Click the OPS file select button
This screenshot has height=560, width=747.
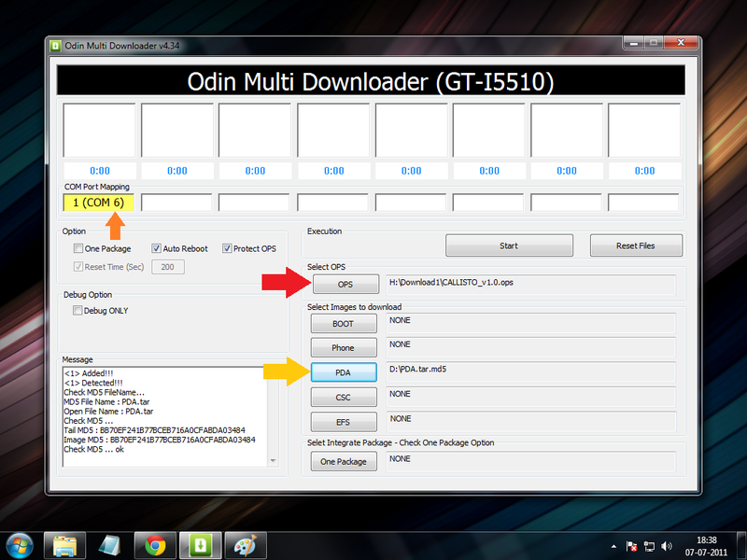(x=345, y=285)
